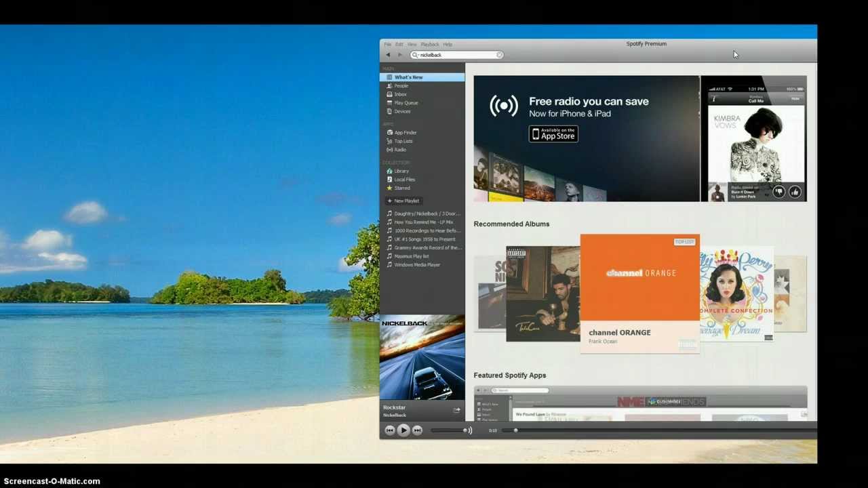
Task: Open the Take Care album cover
Action: (542, 293)
